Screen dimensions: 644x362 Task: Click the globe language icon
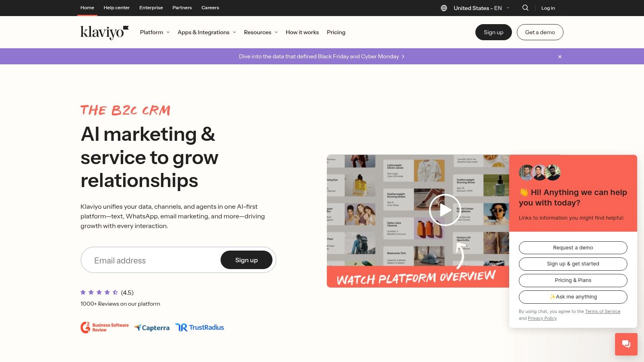(444, 8)
